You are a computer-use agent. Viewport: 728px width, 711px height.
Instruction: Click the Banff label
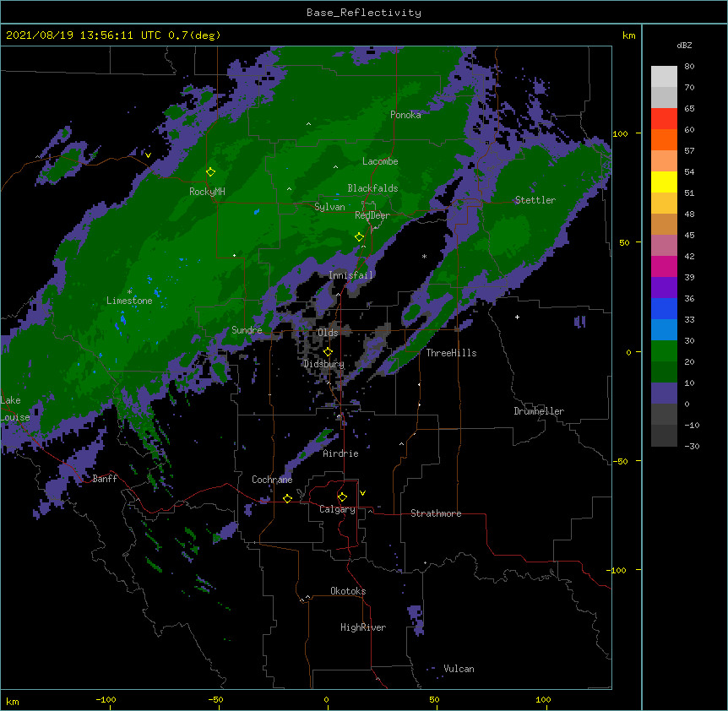pos(105,479)
